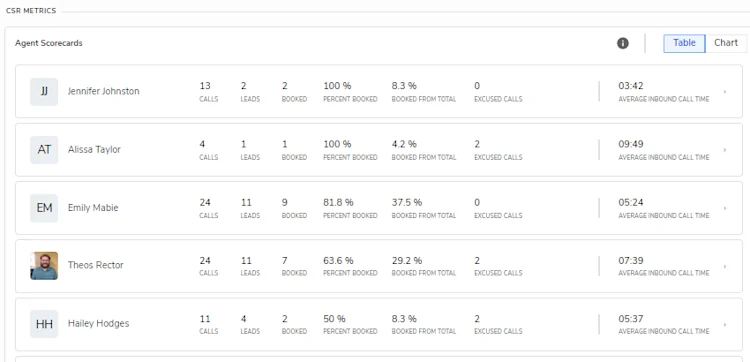Expand Alissa Taylor's row chevron

click(x=725, y=150)
